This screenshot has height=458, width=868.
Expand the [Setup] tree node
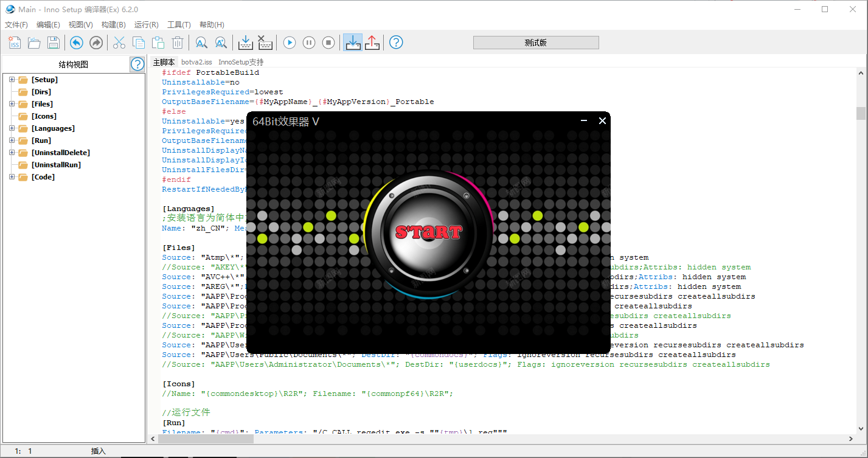pyautogui.click(x=12, y=80)
